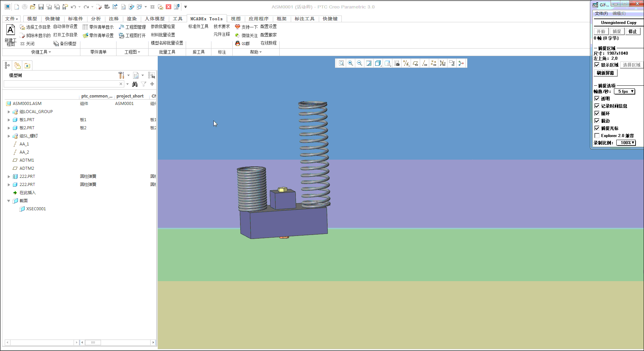644x351 pixels.
Task: Toggle datum axis display icon
Action: coord(424,63)
